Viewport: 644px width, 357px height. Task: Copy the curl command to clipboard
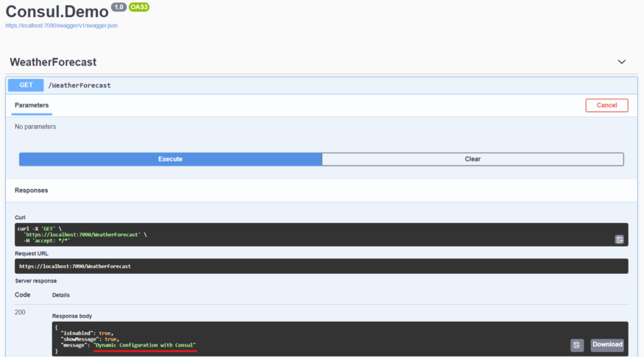620,239
